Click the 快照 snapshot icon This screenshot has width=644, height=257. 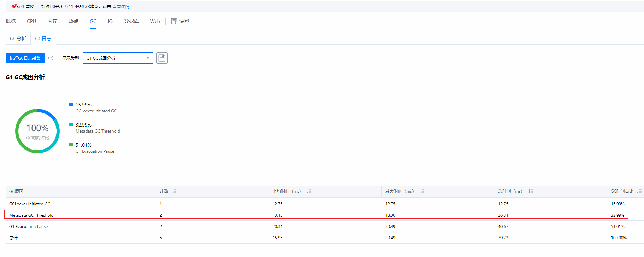click(174, 21)
